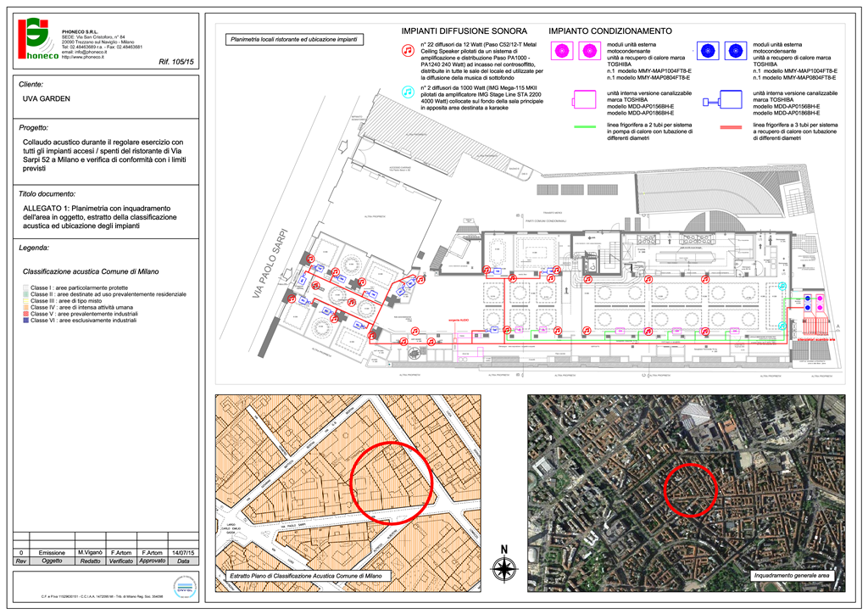
Task: Click the http://www.phoneco.it web address
Action: (82, 57)
